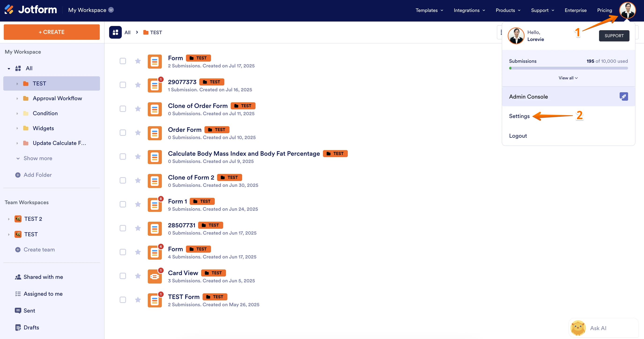The image size is (644, 339).
Task: Expand the Approval Workflow folder
Action: [x=17, y=99]
